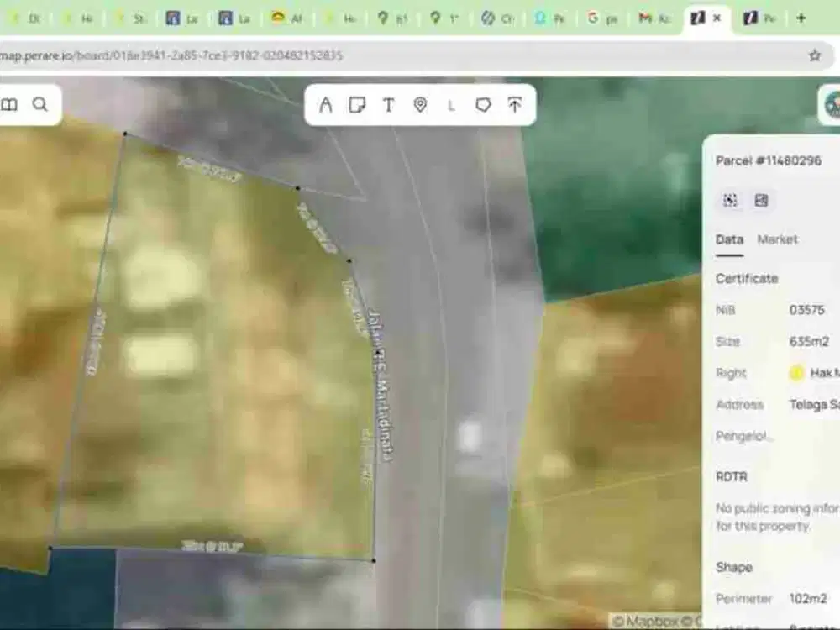Switch to the Google search browser tab
Image resolution: width=840 pixels, height=630 pixels.
602,18
